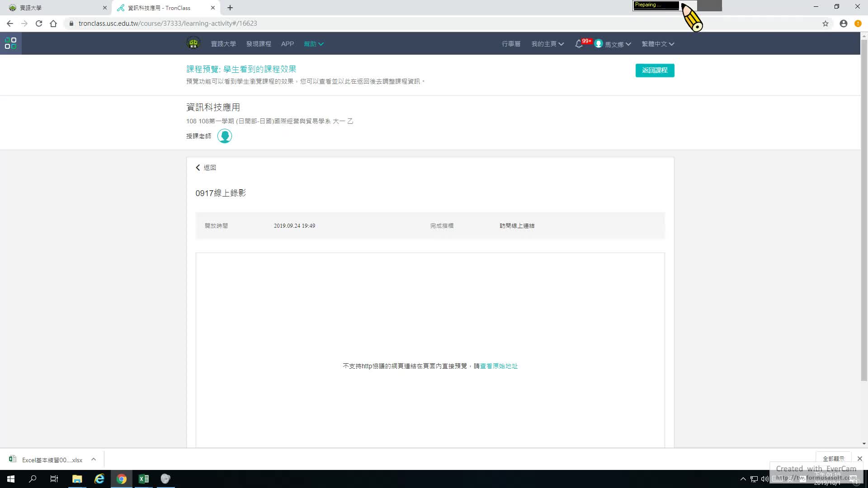Open the 馬文娜 user account dropdown

(618, 44)
